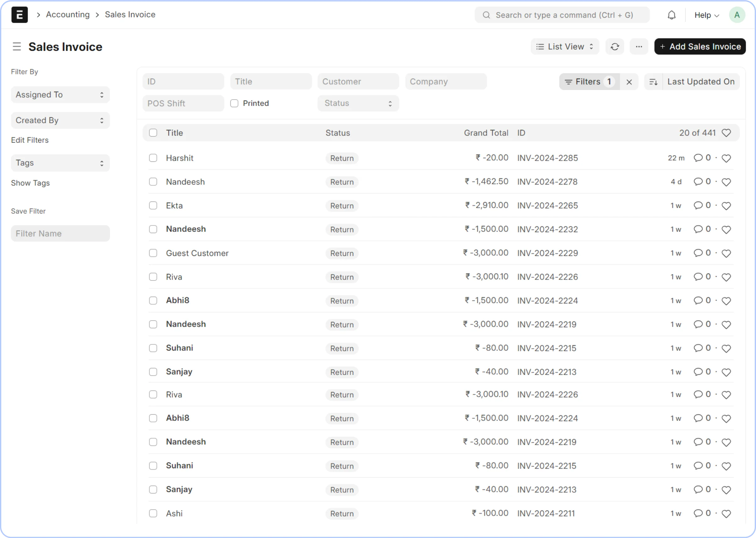Open the Status filter dropdown
This screenshot has height=538, width=756.
(x=358, y=103)
